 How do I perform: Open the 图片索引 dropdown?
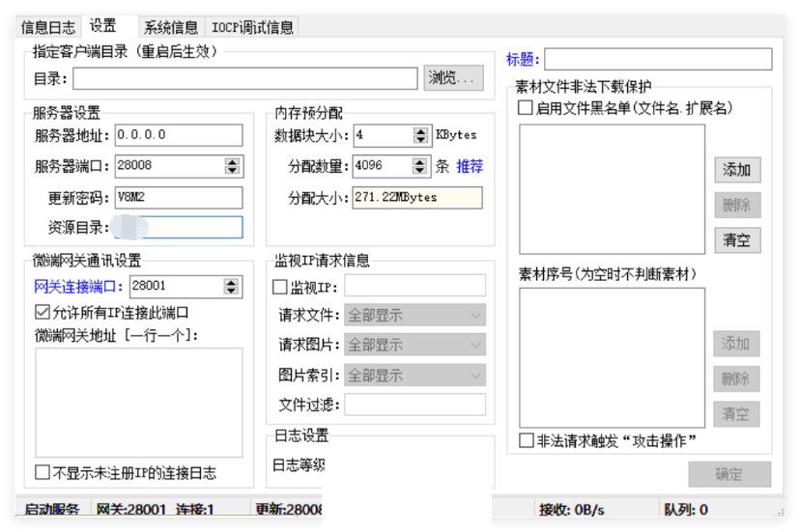(414, 376)
